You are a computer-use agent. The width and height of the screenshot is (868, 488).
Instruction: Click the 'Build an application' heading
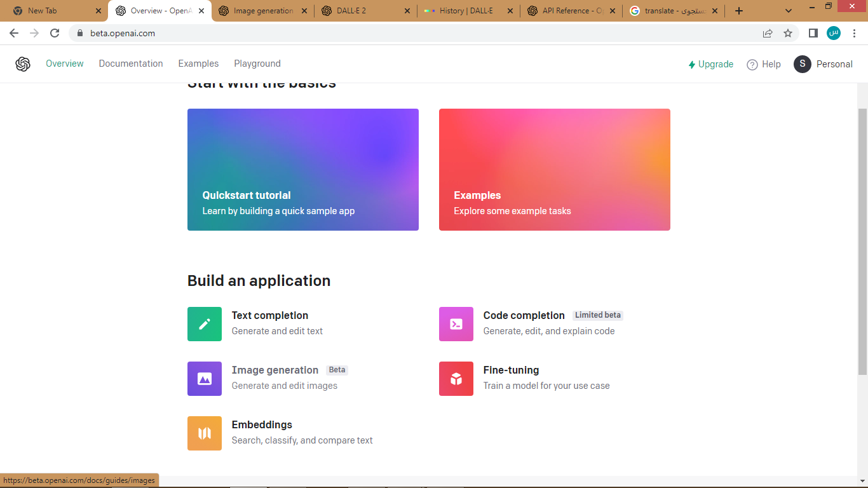point(259,281)
